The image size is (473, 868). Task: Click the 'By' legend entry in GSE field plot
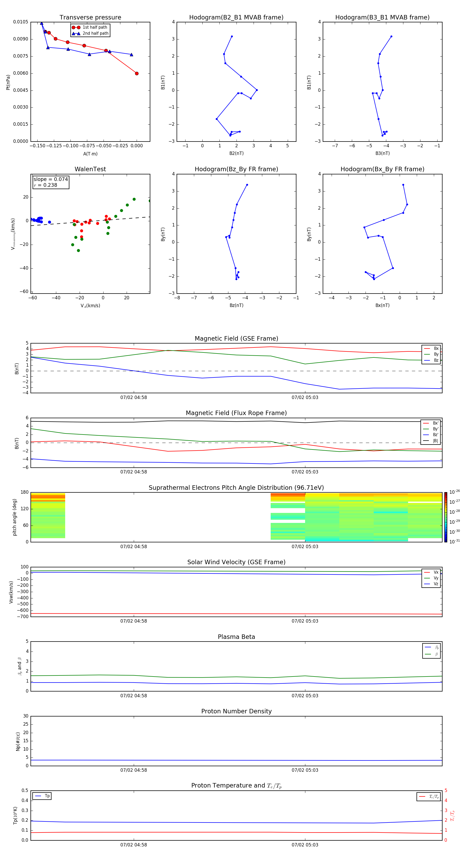pyautogui.click(x=431, y=354)
